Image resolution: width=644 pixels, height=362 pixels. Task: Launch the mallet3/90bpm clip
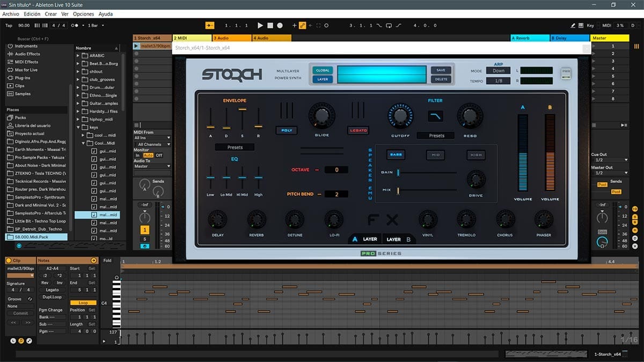click(136, 46)
